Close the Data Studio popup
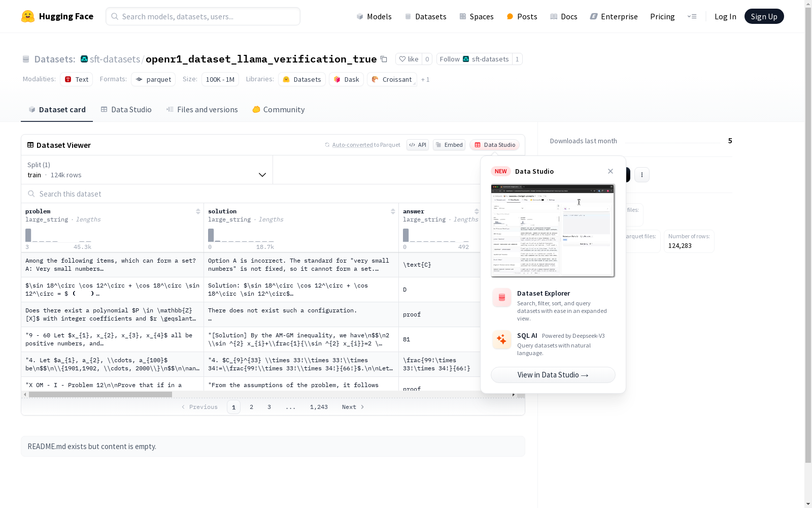The height and width of the screenshot is (508, 812). (611, 171)
